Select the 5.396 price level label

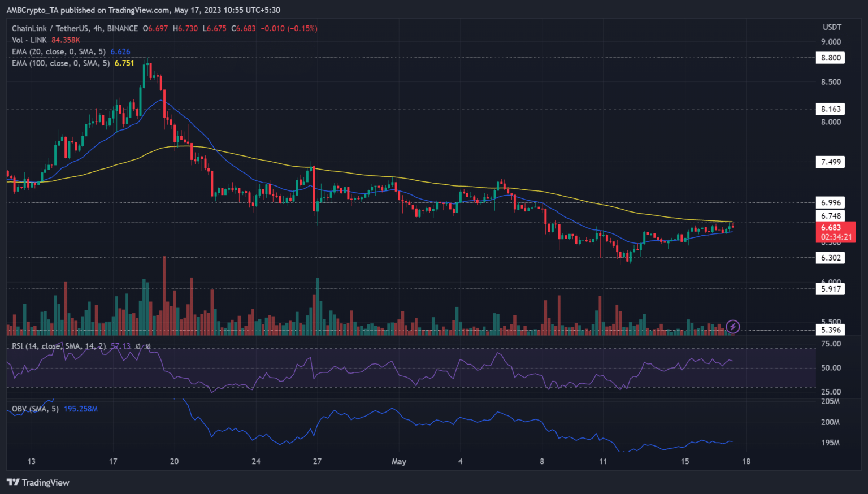click(x=831, y=330)
